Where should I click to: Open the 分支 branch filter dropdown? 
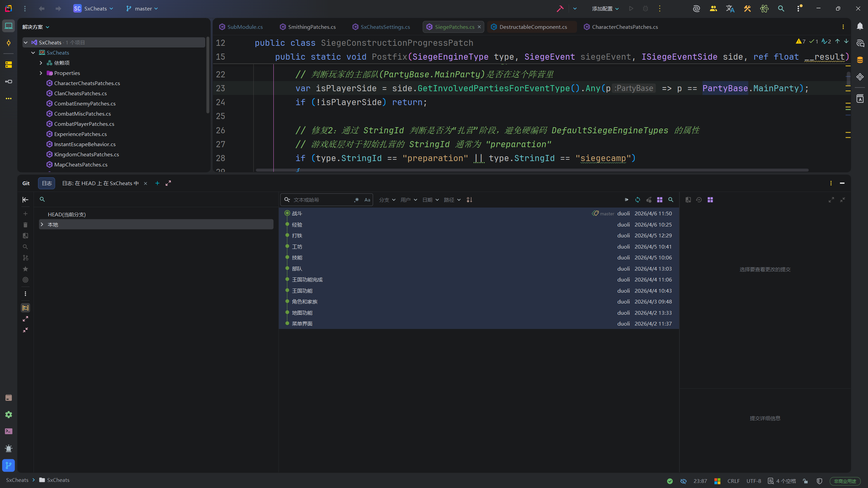click(387, 200)
